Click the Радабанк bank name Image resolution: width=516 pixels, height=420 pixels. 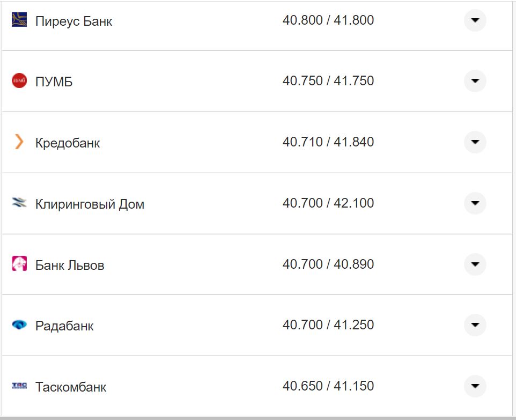point(64,326)
